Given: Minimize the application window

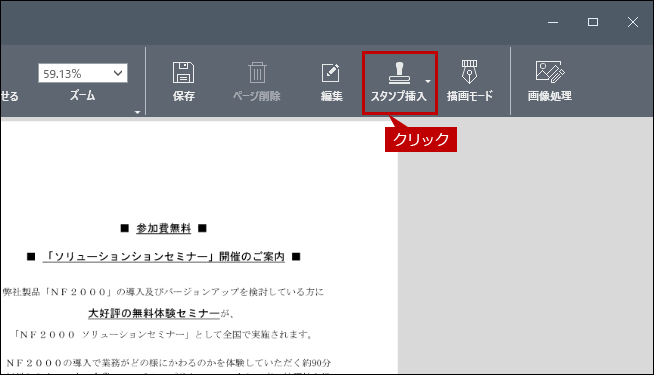Looking at the screenshot, I should coord(553,23).
